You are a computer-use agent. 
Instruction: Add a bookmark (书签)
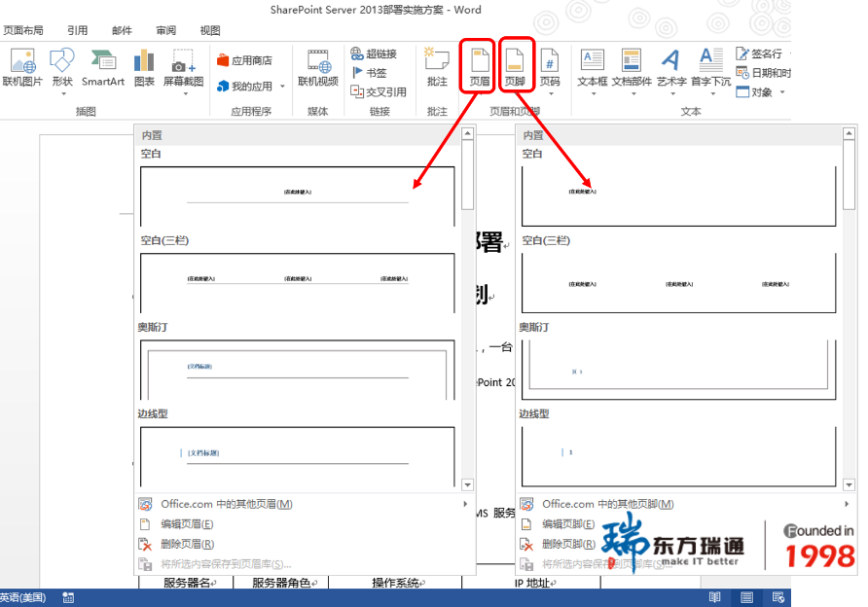(x=369, y=73)
